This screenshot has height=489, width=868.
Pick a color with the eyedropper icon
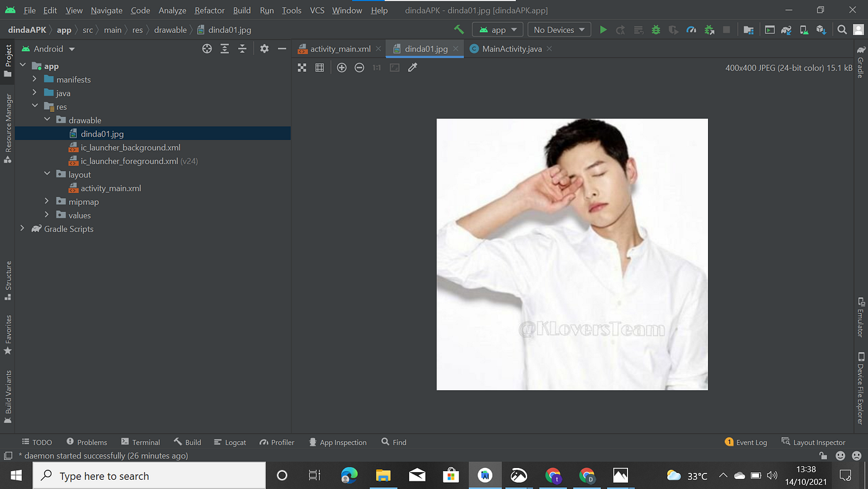(412, 68)
